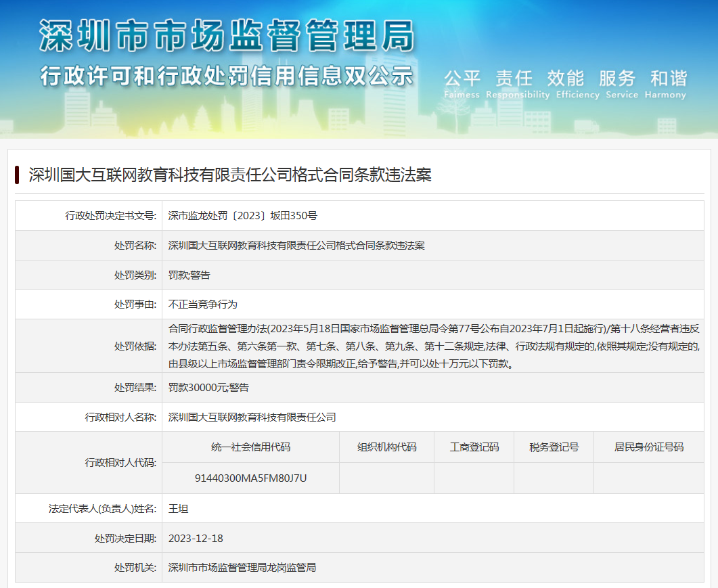This screenshot has width=718, height=588.
Task: Click the 行政许可和行政处罚信用信息双公示 subtitle
Action: (x=227, y=76)
